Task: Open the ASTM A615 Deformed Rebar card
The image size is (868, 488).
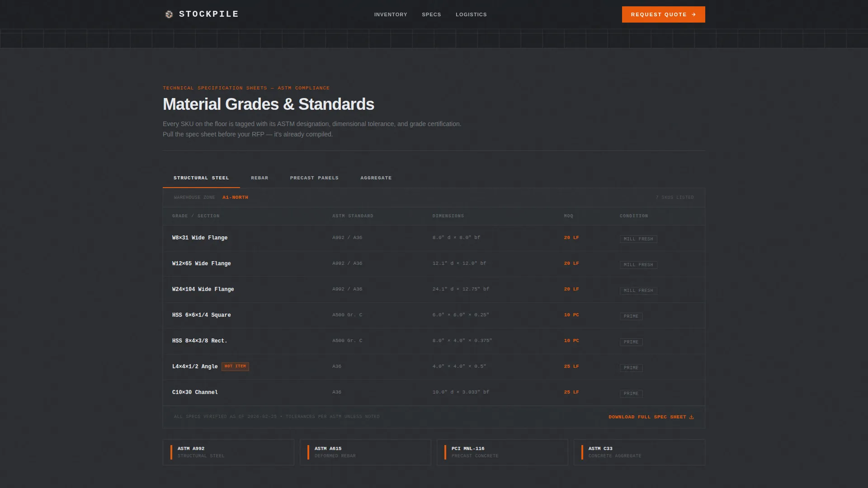Action: [x=365, y=452]
